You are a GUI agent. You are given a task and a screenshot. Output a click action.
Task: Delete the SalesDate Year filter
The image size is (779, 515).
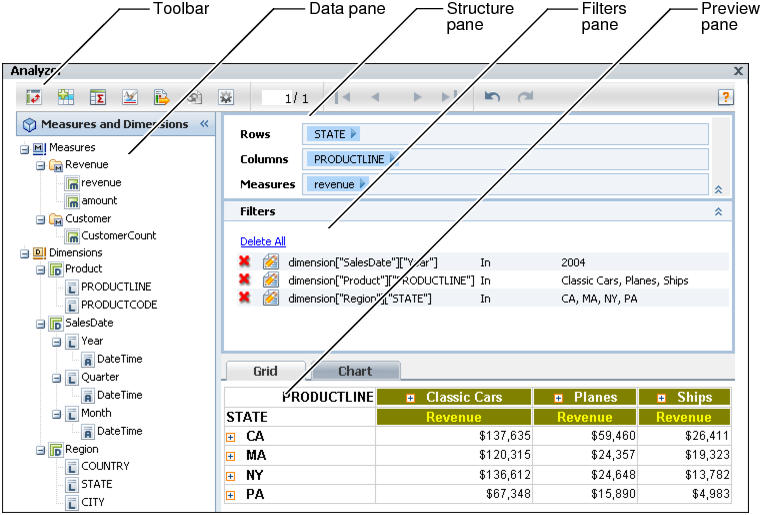tap(244, 261)
